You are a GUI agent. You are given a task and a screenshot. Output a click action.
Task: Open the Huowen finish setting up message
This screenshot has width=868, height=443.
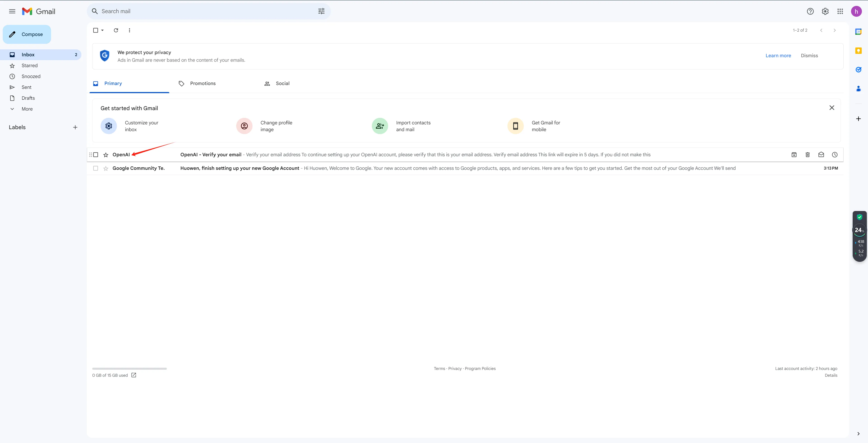point(465,168)
